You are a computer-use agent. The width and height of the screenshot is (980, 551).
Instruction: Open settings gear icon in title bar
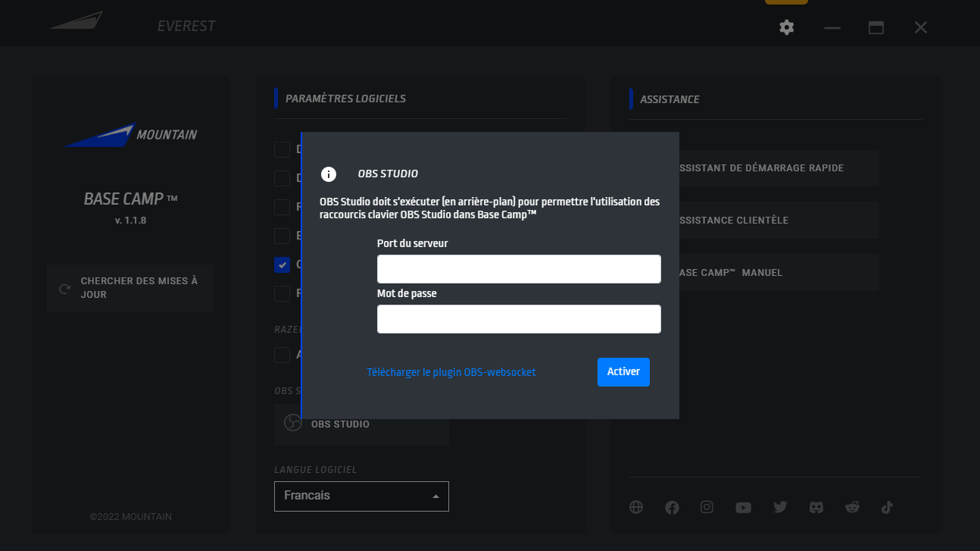pyautogui.click(x=787, y=27)
